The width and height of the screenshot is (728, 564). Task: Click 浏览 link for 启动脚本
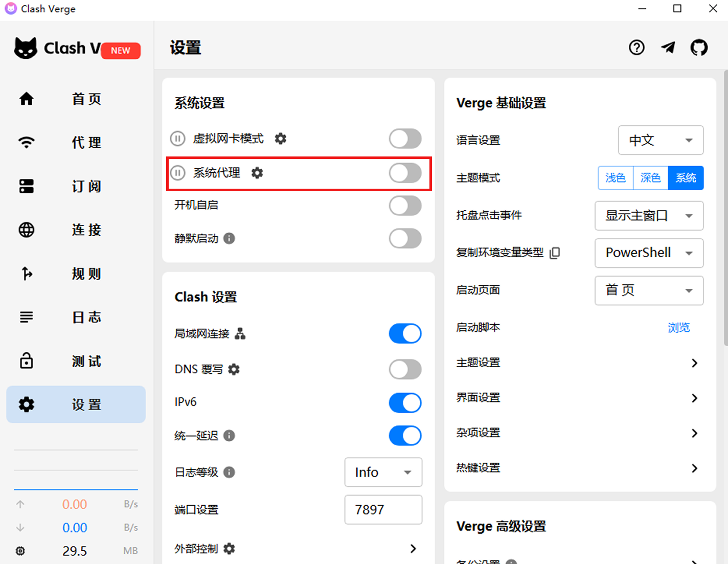(x=679, y=328)
